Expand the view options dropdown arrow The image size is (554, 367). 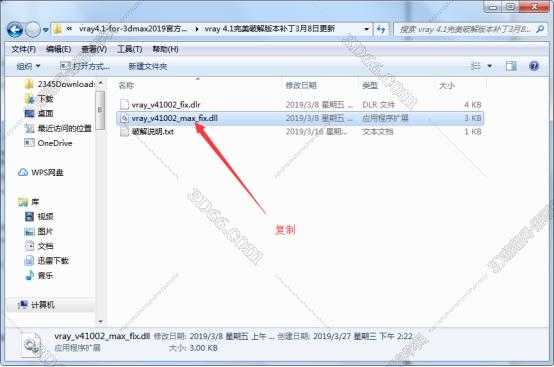coord(490,66)
